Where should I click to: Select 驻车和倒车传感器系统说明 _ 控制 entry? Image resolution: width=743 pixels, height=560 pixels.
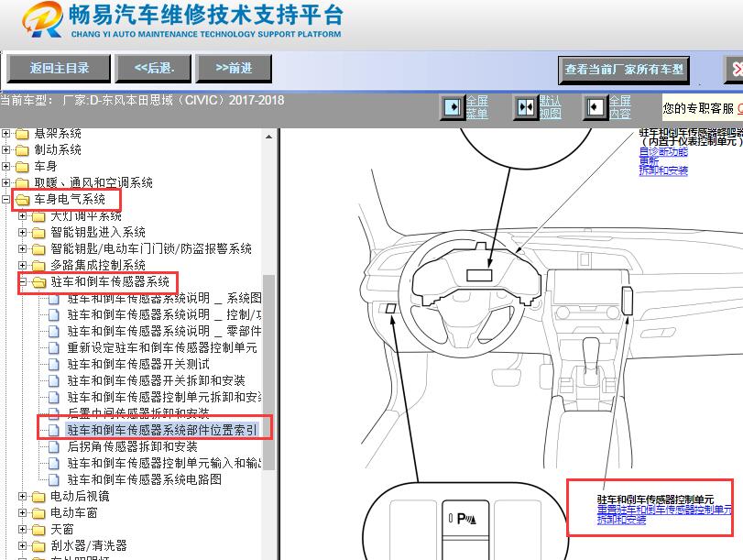164,315
